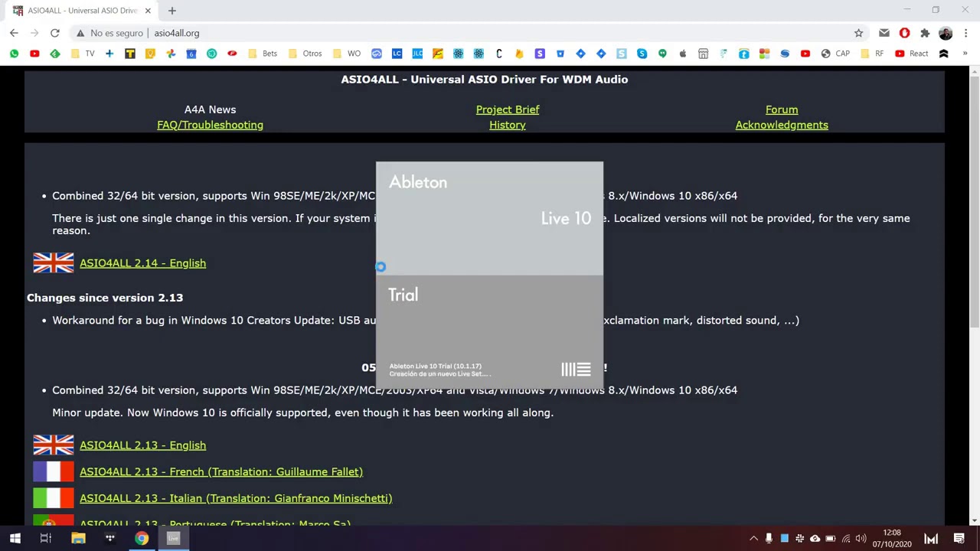The image size is (980, 551).
Task: Show more bookmarks with the chevron
Action: 965,54
